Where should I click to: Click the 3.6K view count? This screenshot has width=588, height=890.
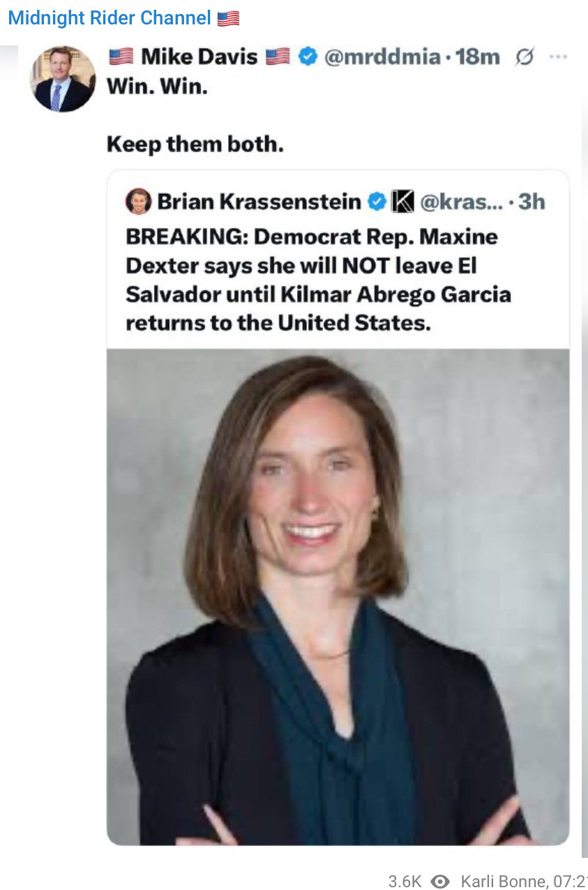tap(405, 882)
